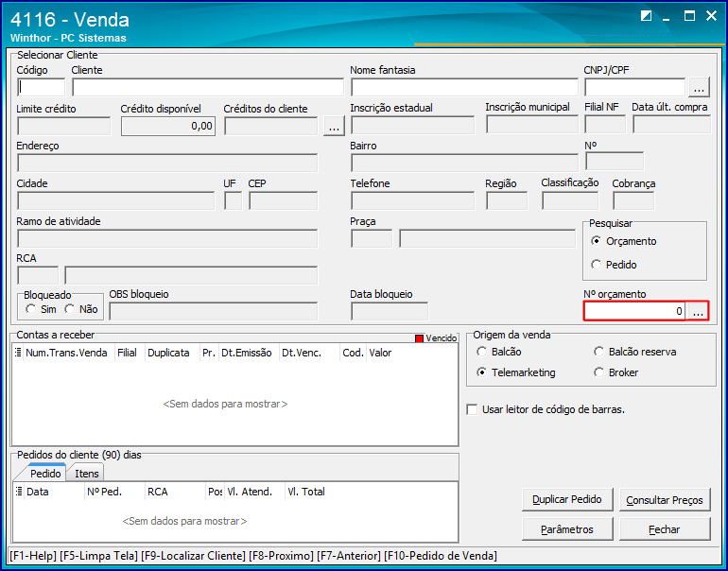728x571 pixels.
Task: Click F9-Localizar Cliente in status bar
Action: (x=193, y=556)
